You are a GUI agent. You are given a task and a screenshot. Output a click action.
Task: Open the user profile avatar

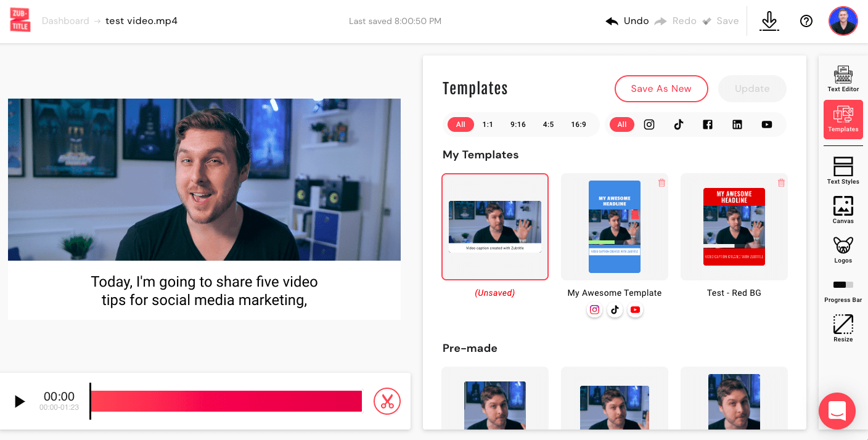tap(843, 21)
